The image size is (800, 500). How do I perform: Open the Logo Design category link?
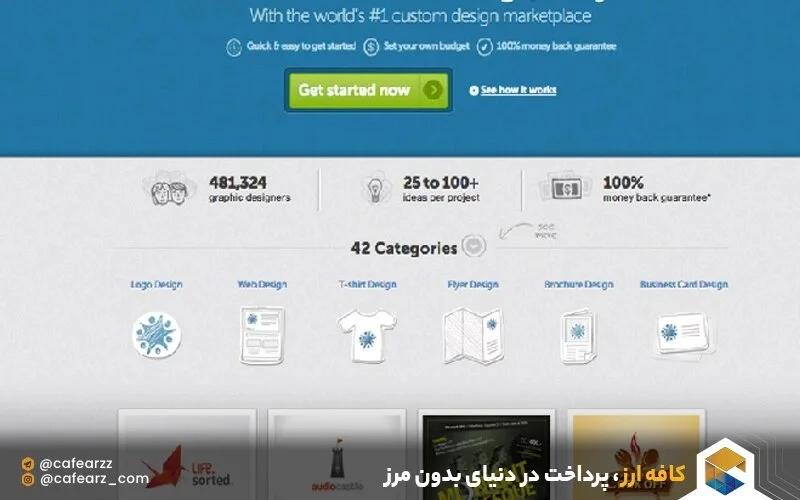156,284
